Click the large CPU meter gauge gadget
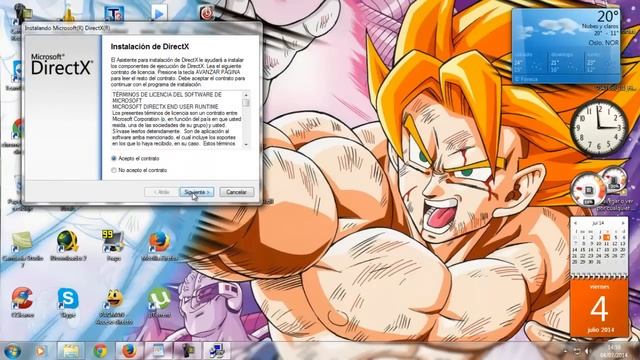This screenshot has width=640, height=360. click(588, 190)
